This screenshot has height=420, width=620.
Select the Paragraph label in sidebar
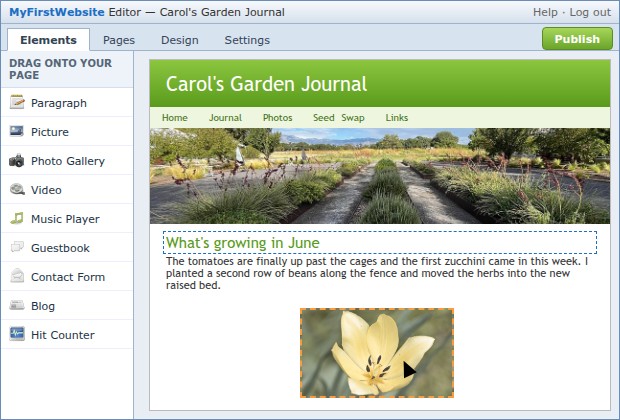coord(59,103)
